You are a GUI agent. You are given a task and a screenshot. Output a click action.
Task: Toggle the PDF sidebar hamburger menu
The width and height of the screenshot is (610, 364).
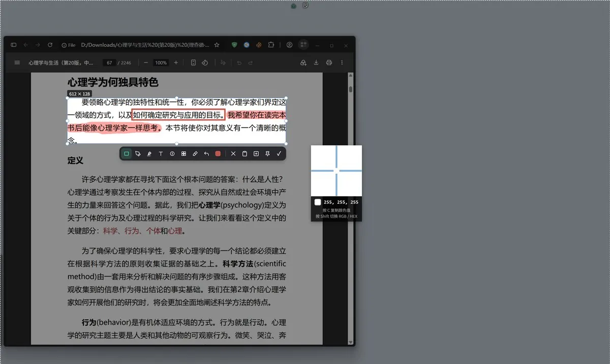tap(17, 63)
